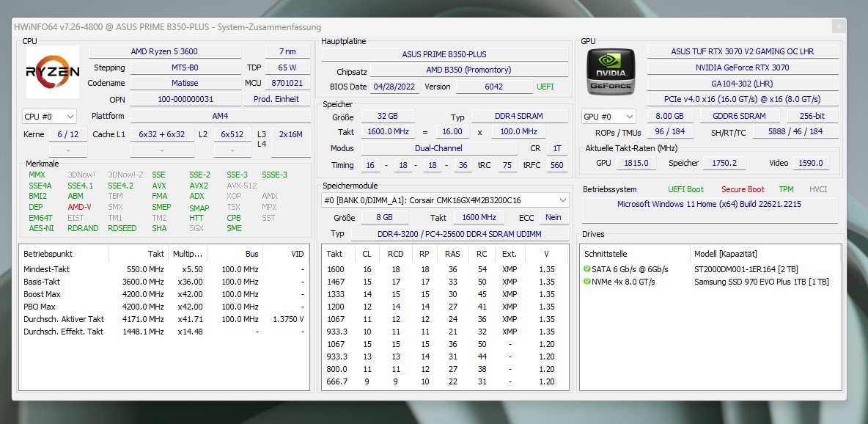Click the Ryzen CPU logo
Image resolution: width=868 pixels, height=424 pixels.
pos(53,72)
